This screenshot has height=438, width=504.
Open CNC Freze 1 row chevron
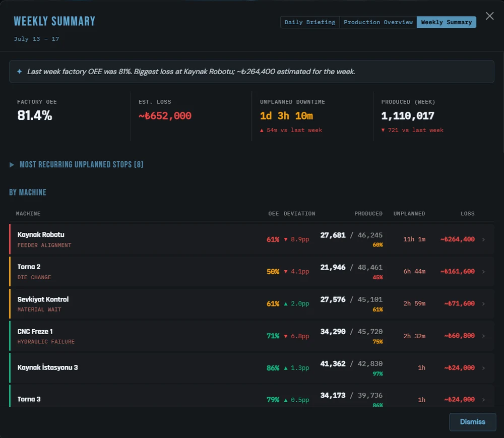pyautogui.click(x=483, y=336)
